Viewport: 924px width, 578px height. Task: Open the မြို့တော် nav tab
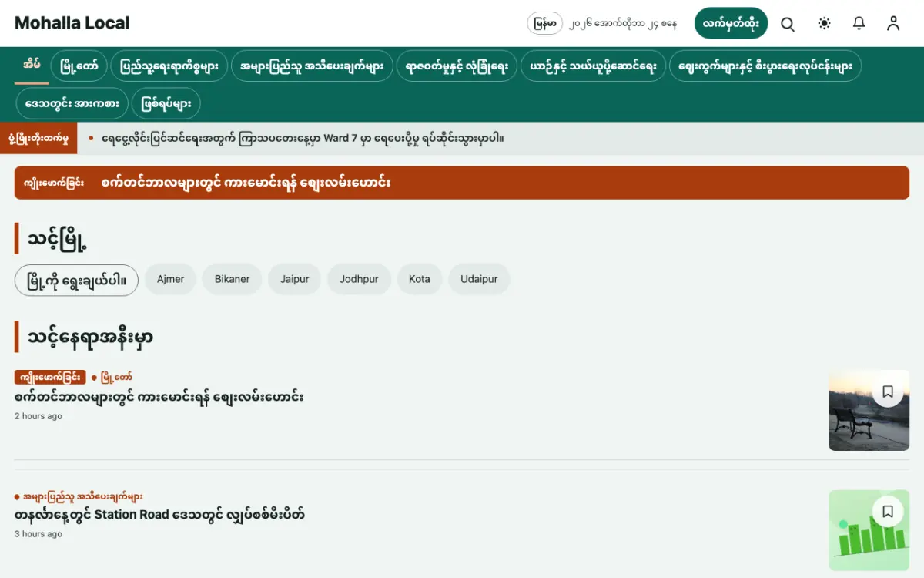point(79,66)
